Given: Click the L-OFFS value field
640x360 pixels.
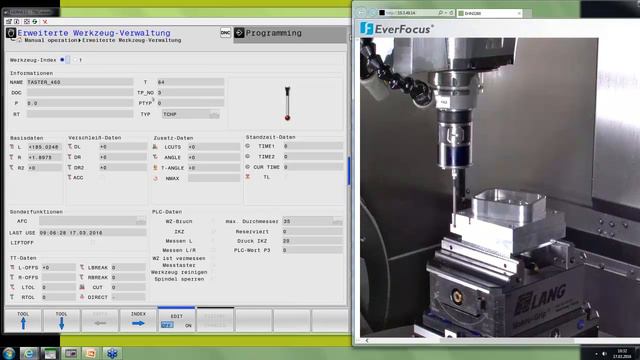Looking at the screenshot, I should click(x=59, y=267).
